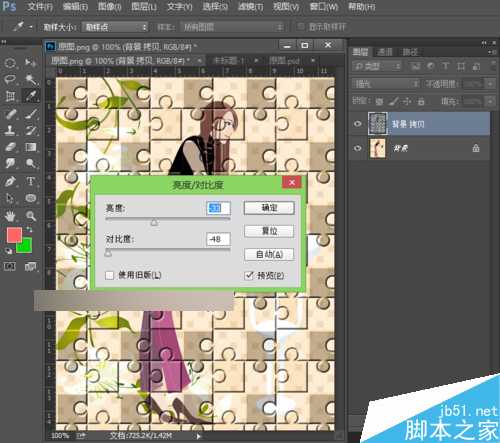The image size is (500, 443).
Task: Open tool preset picker arrow beside eyedropper
Action: 31,27
